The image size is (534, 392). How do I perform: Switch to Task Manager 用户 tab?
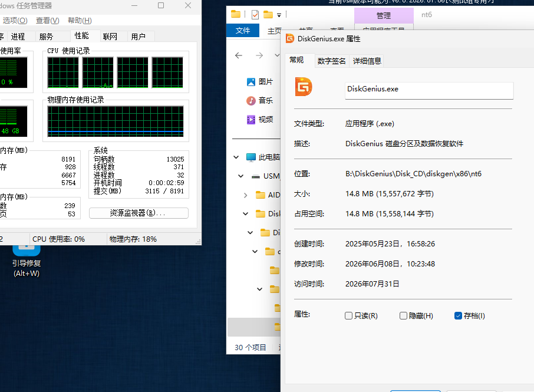tap(139, 37)
